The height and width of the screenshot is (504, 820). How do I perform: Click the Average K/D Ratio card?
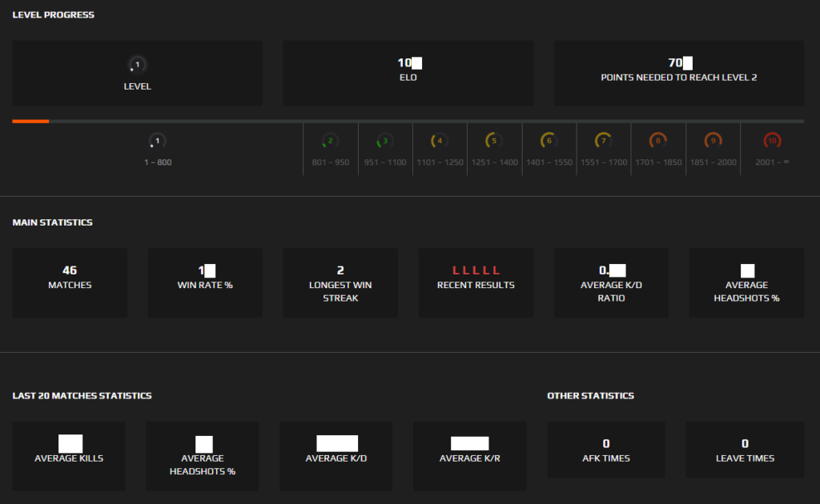(611, 282)
